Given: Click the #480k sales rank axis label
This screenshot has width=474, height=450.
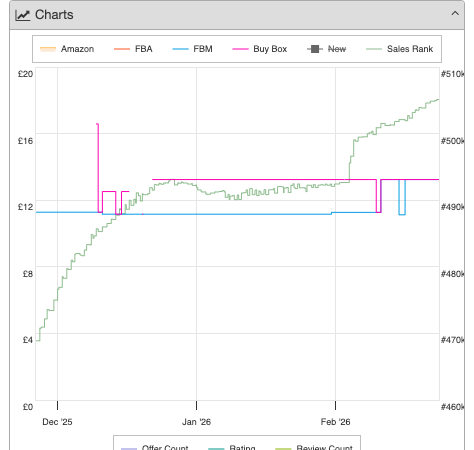Looking at the screenshot, I should coord(452,274).
